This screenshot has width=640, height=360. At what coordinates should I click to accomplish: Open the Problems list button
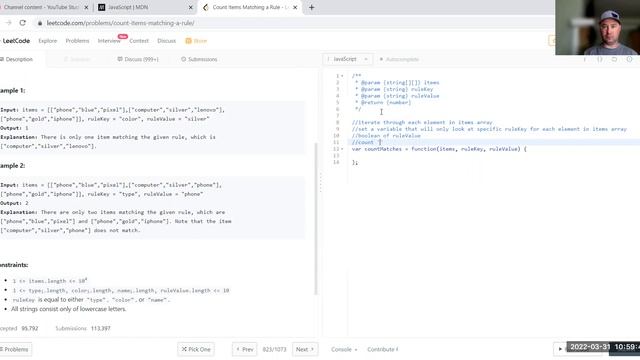point(16,349)
